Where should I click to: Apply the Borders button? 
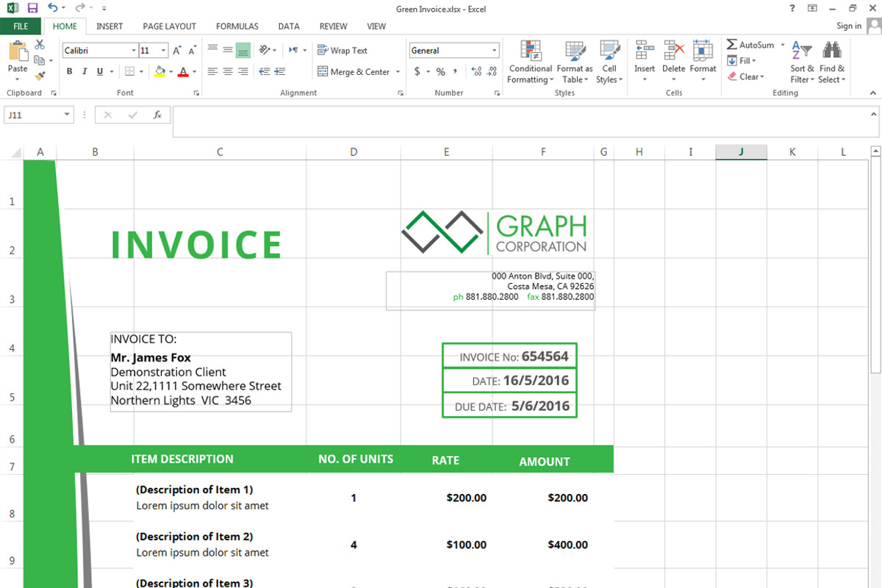coord(129,72)
